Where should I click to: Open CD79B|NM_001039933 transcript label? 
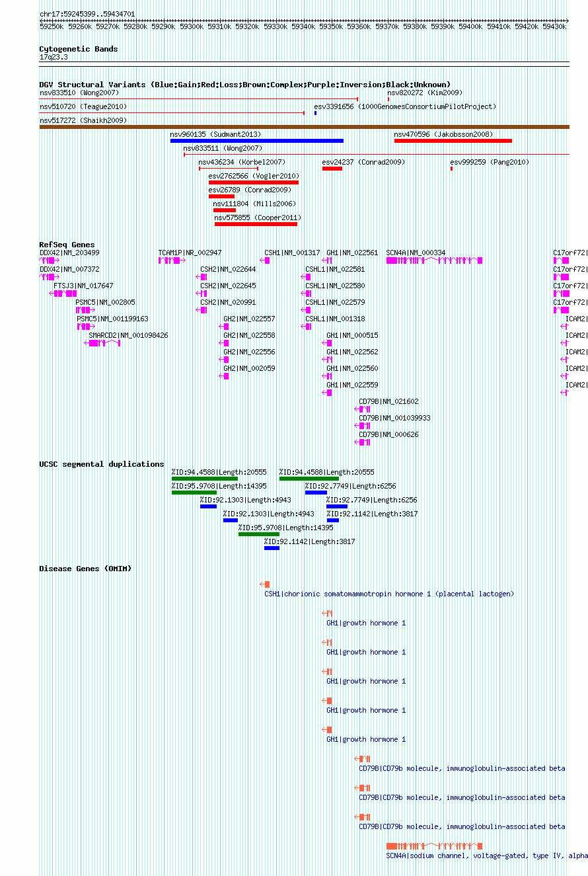(394, 418)
